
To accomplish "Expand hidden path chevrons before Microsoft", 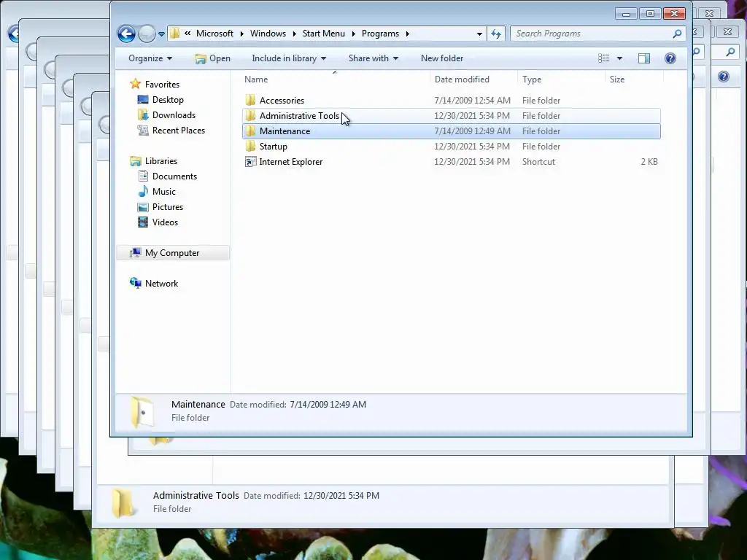I will [187, 34].
